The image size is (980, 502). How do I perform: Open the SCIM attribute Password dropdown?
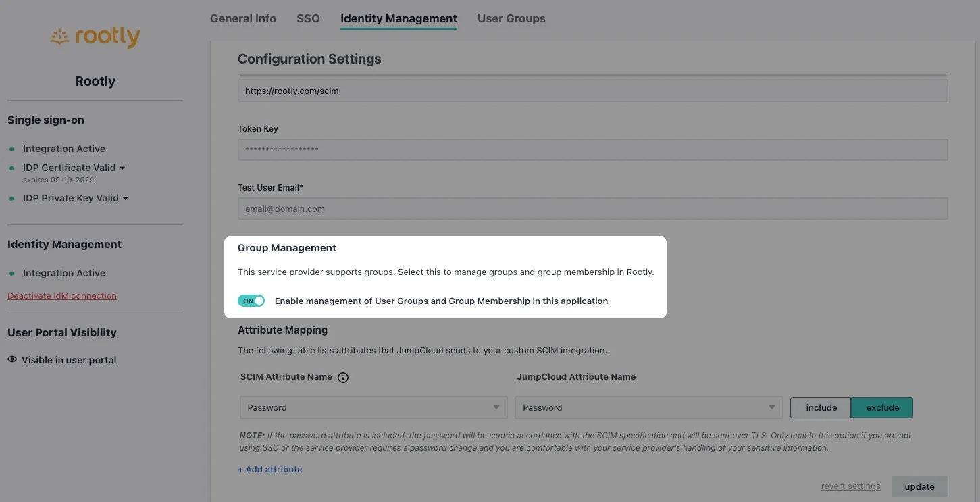pyautogui.click(x=373, y=407)
